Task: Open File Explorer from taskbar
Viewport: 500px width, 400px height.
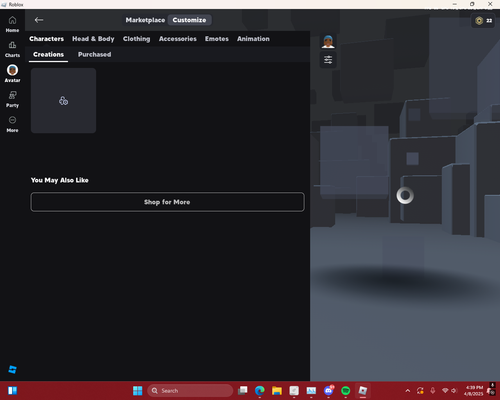Action: [x=277, y=391]
